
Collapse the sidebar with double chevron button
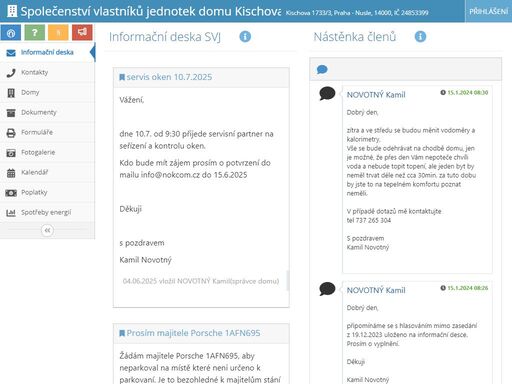coord(47,230)
